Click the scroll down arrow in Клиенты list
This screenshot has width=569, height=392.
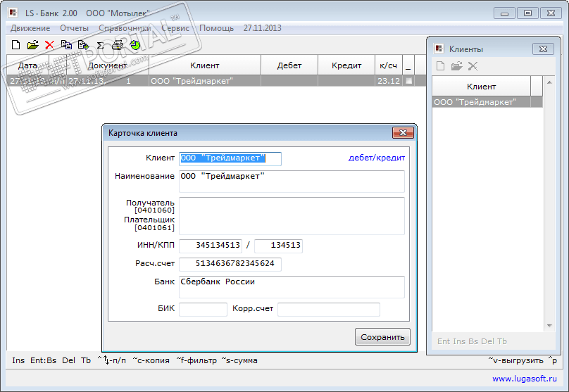click(549, 326)
